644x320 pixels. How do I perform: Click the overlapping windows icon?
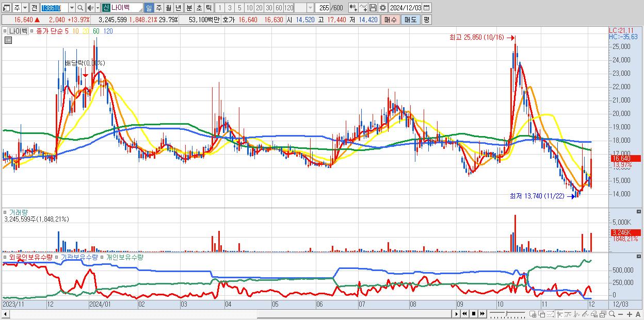tap(542, 314)
